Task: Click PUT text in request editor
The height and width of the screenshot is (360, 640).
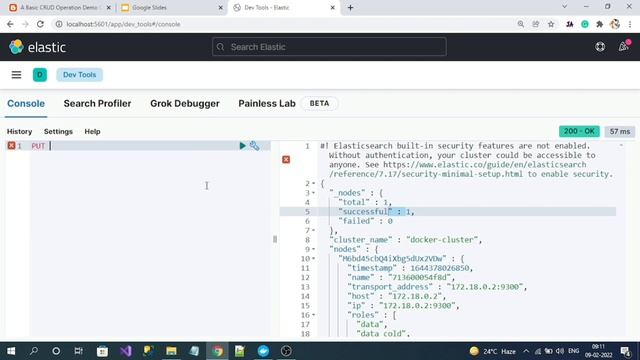Action: 38,146
